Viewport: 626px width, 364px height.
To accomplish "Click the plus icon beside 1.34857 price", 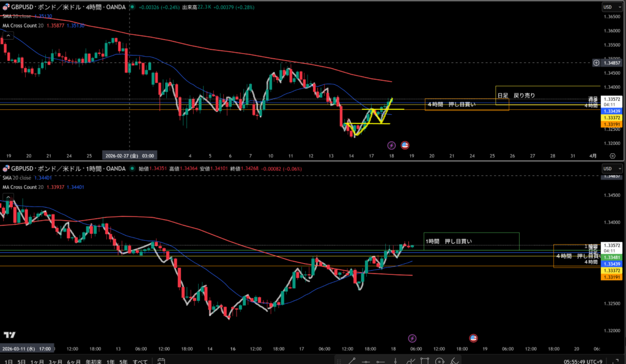I will tap(596, 63).
